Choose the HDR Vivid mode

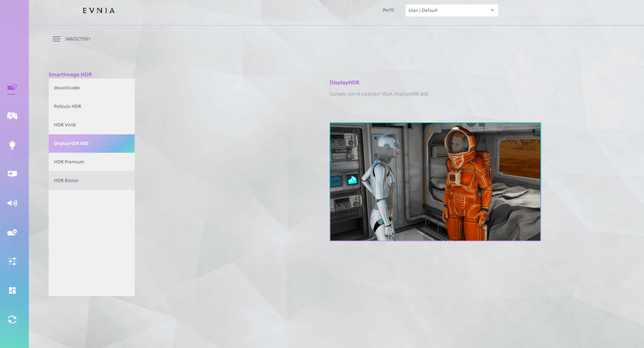tap(92, 125)
